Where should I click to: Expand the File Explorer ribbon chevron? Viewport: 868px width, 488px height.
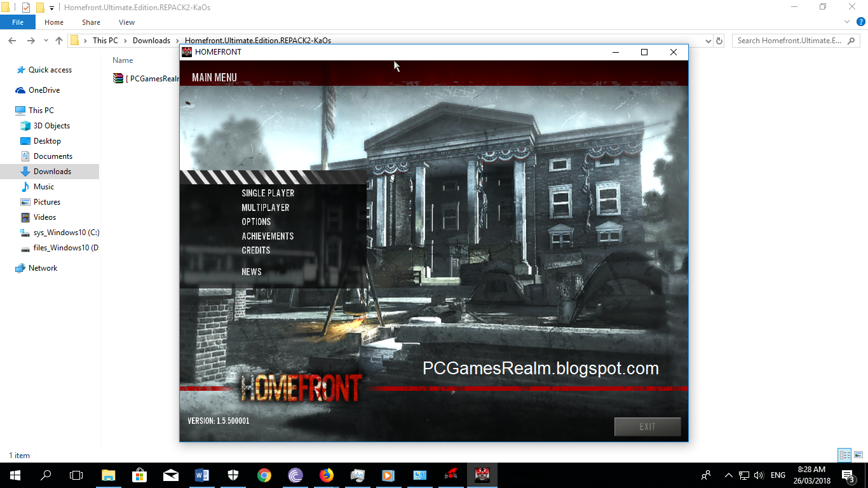(846, 22)
